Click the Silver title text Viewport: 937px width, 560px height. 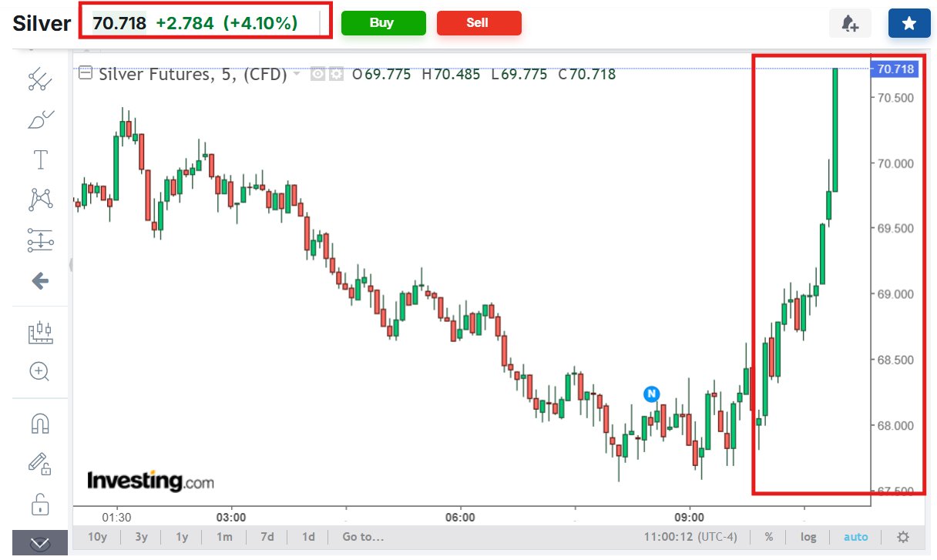[42, 23]
